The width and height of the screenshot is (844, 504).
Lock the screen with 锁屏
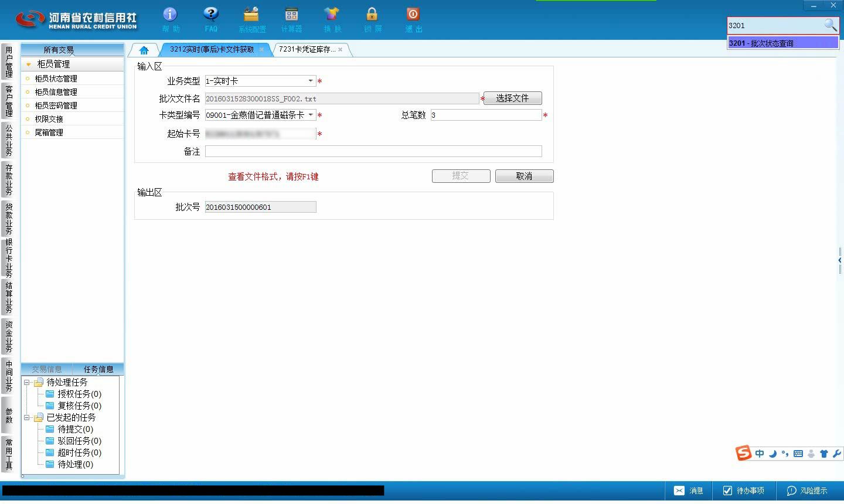pos(372,19)
